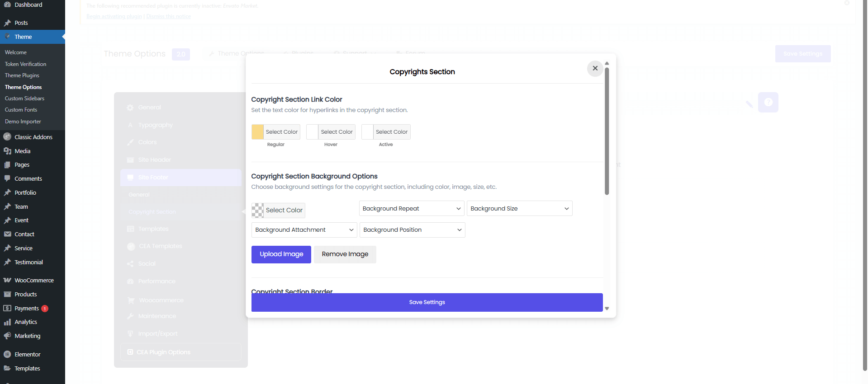Click the Remove Image button
868x384 pixels.
tap(345, 254)
